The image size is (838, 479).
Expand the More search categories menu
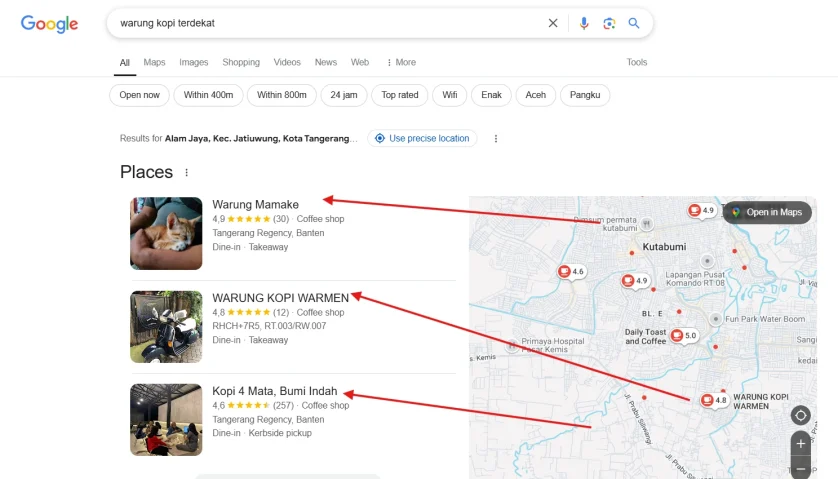click(x=401, y=62)
